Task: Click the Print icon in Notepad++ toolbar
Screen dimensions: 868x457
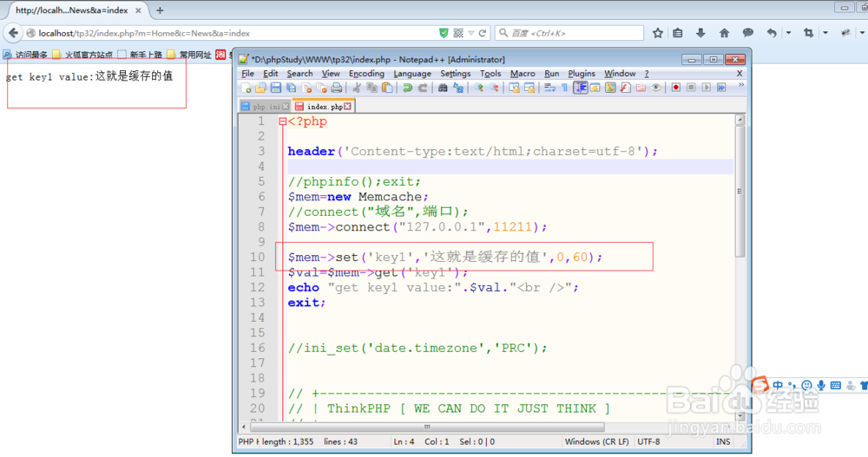Action: click(x=336, y=88)
